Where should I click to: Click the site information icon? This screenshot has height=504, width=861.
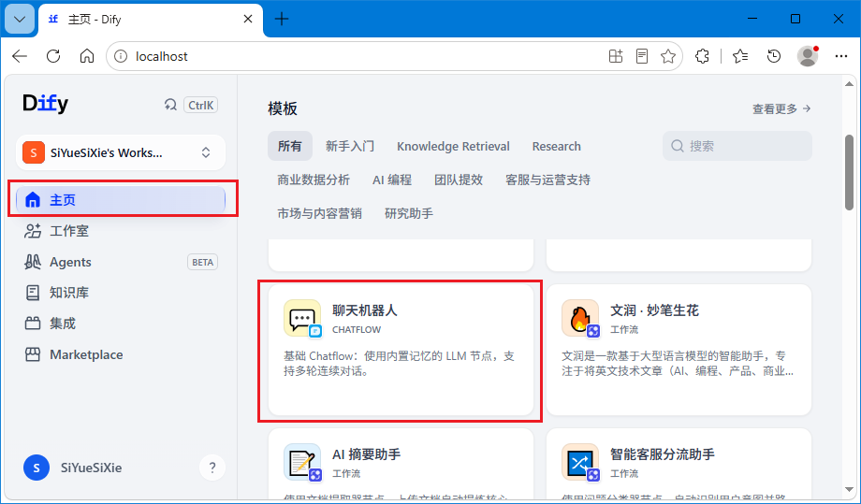(x=121, y=56)
